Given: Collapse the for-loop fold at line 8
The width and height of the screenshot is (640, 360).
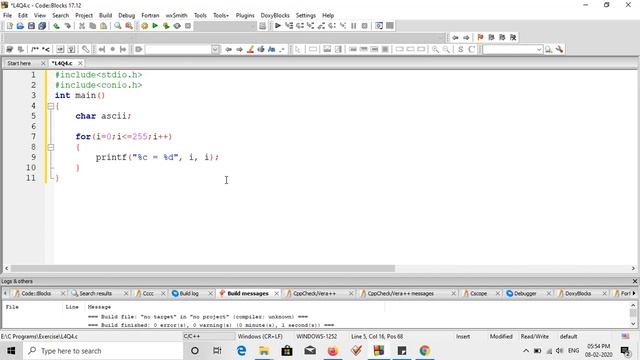Looking at the screenshot, I should 51,147.
